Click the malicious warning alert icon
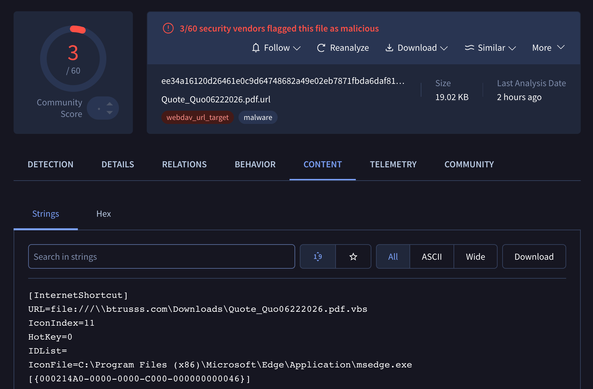 coord(168,28)
